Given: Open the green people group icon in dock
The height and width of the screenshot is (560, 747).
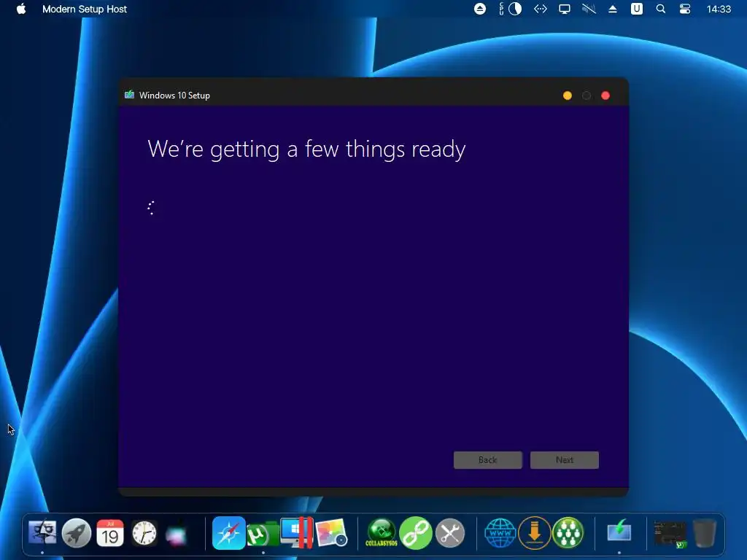Looking at the screenshot, I should (568, 533).
